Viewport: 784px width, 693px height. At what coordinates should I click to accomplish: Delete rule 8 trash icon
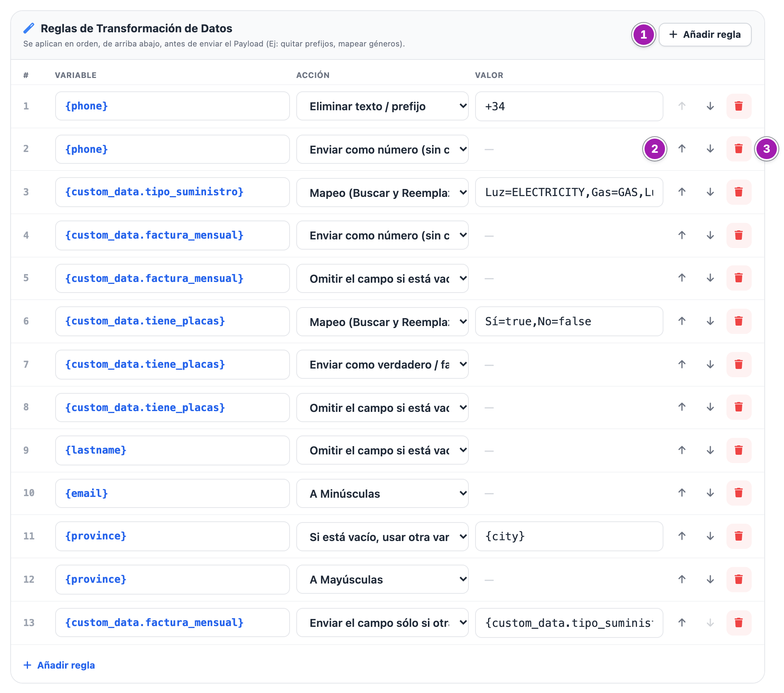739,407
